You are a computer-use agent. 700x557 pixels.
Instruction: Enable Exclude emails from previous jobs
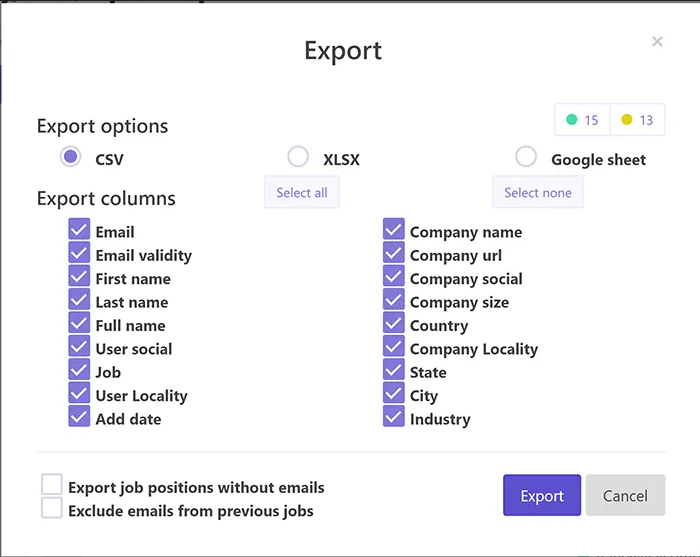pyautogui.click(x=52, y=509)
